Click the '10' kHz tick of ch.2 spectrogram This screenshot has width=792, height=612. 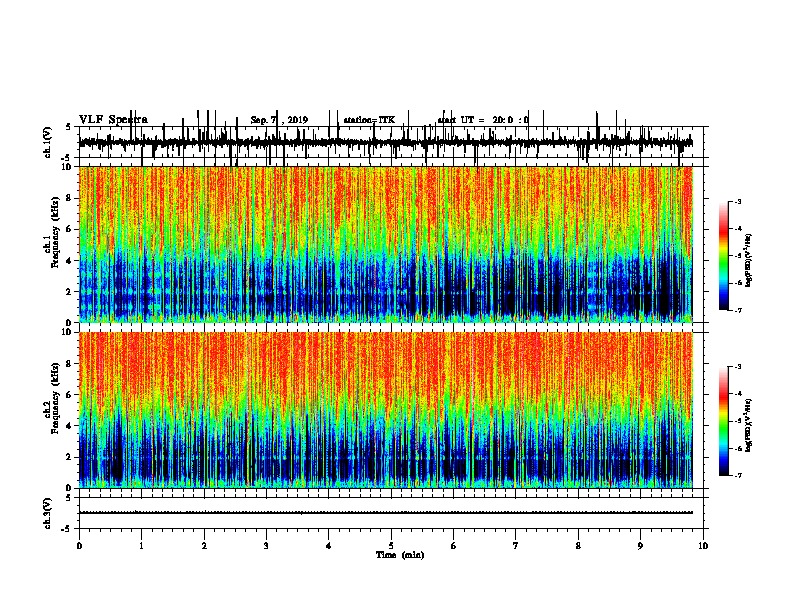pyautogui.click(x=68, y=332)
